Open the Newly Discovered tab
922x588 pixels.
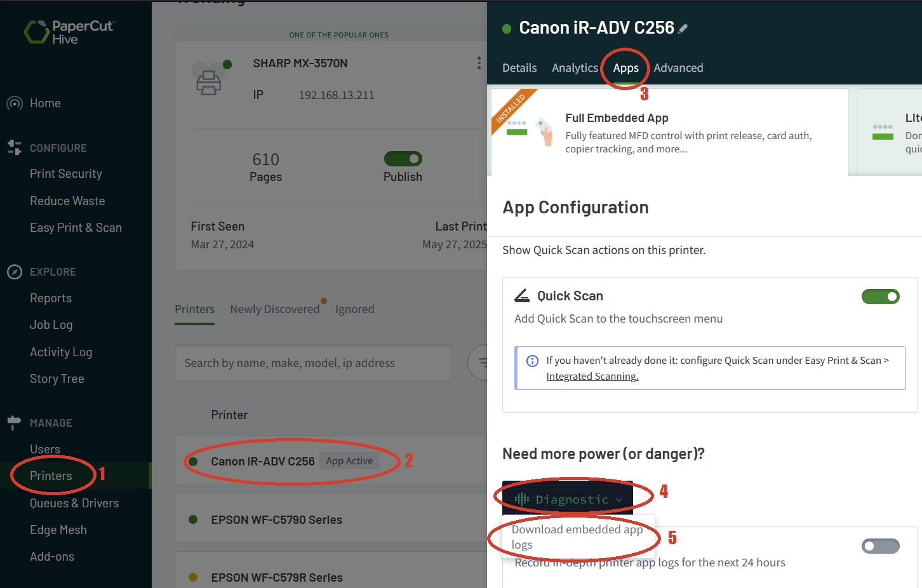[275, 309]
